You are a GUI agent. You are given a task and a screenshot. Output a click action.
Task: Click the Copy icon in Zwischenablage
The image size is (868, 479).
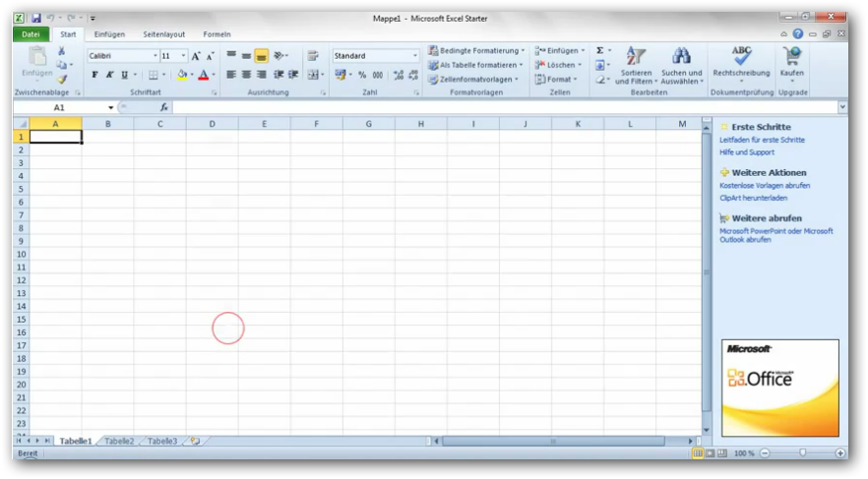pos(61,65)
